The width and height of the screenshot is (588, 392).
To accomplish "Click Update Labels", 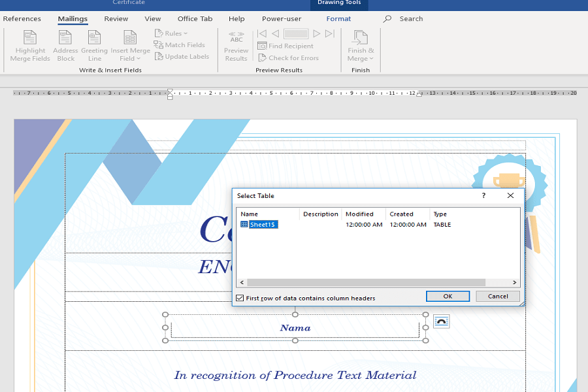I will tap(182, 57).
